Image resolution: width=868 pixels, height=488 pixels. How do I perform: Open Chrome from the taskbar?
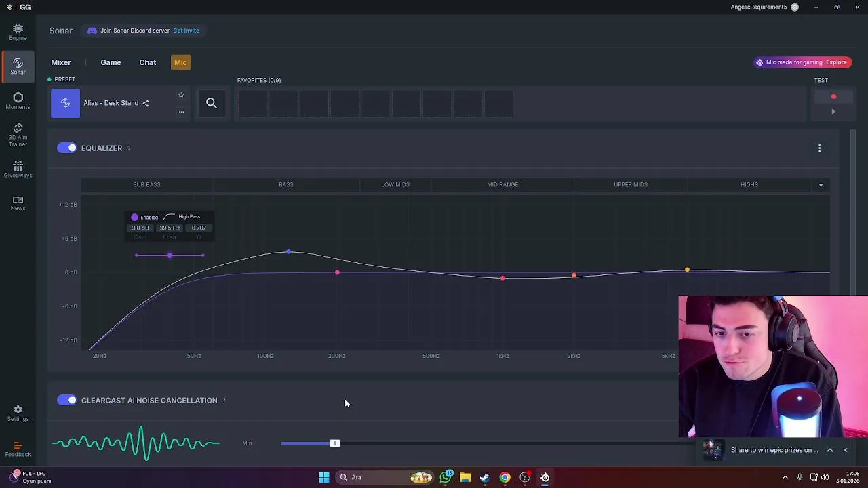pyautogui.click(x=505, y=477)
